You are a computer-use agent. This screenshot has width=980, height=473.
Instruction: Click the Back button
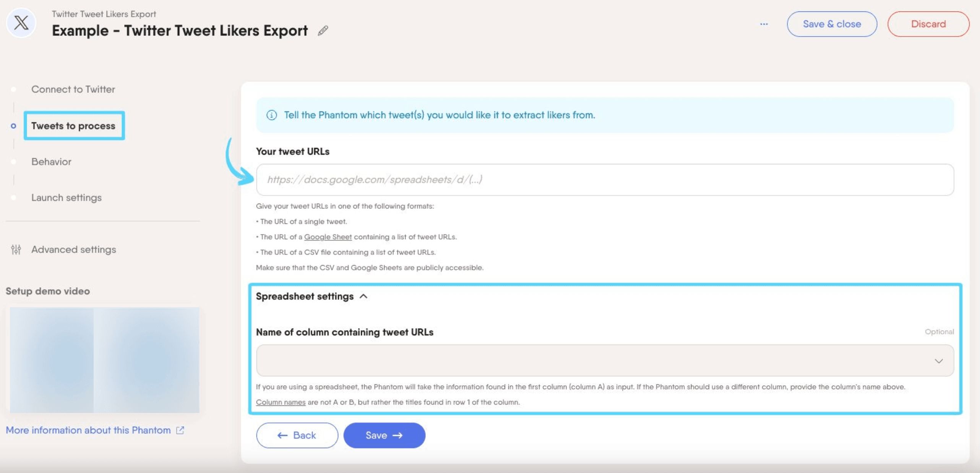tap(297, 435)
